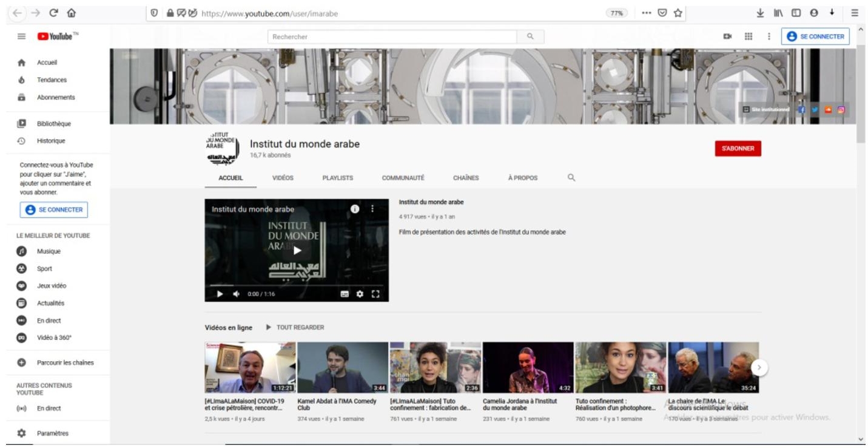Switch to the COMMUNAUTÉ tab
Image resolution: width=868 pixels, height=448 pixels.
[x=403, y=178]
